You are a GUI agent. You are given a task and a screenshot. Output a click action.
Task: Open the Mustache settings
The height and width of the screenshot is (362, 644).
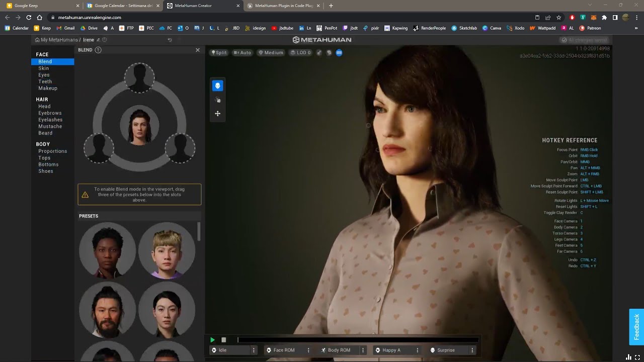(50, 126)
